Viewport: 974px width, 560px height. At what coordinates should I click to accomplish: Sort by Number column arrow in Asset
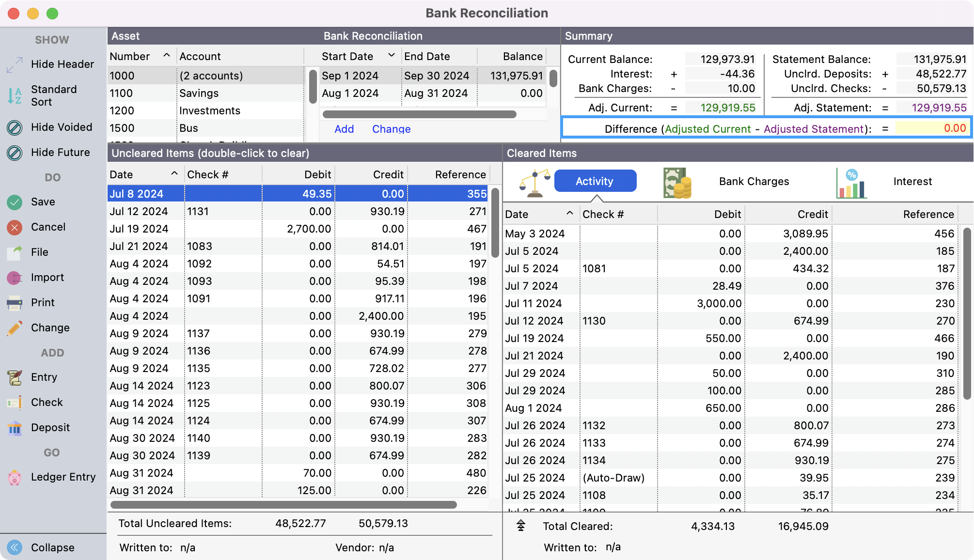[167, 56]
